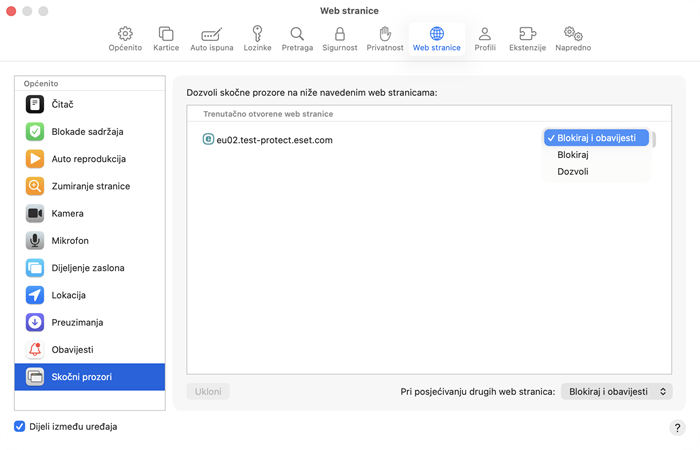Select the Privatnost hand icon

[x=384, y=39]
